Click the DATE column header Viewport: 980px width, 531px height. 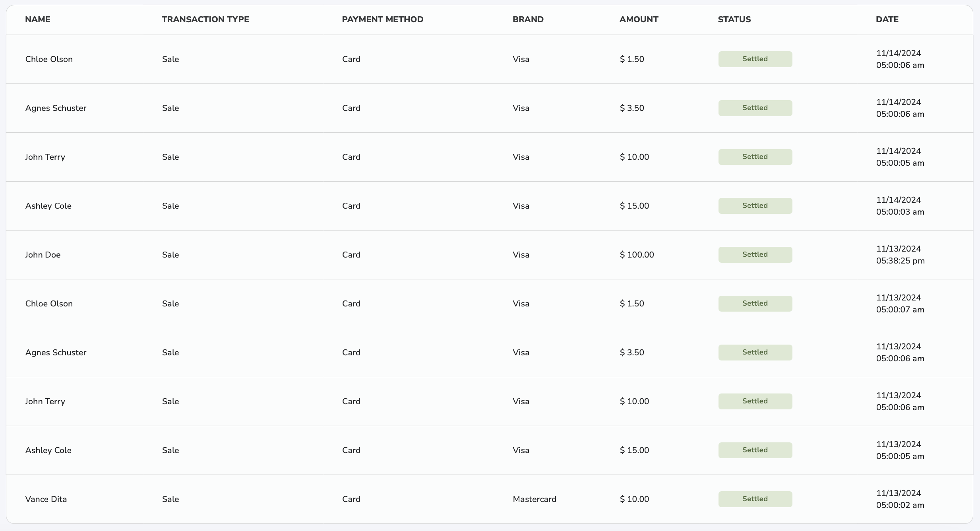[x=887, y=19]
